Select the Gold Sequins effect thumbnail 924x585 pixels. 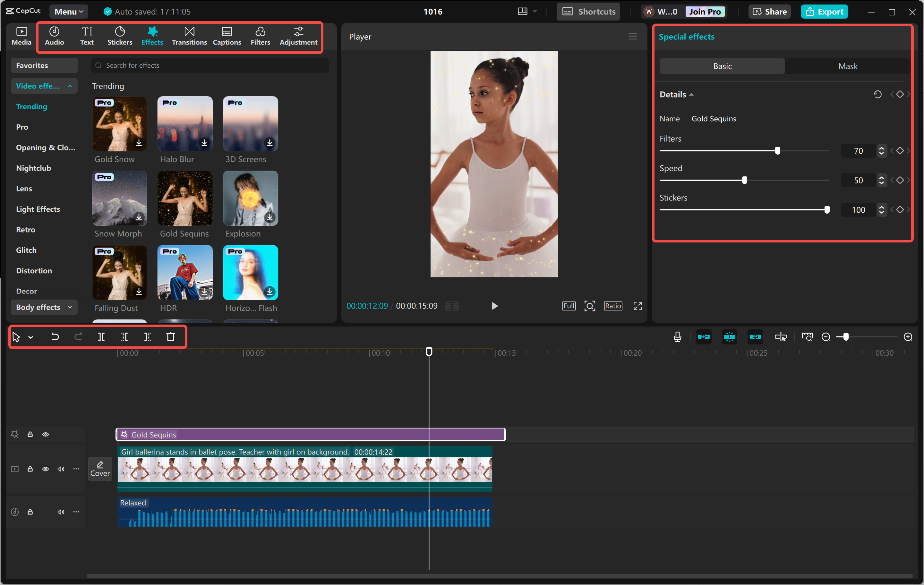185,198
